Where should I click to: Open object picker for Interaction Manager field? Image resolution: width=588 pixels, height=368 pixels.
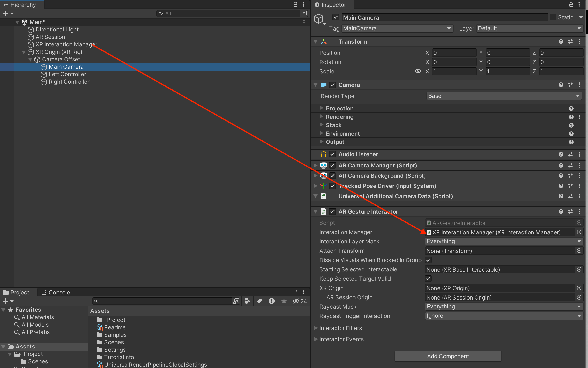[x=579, y=232]
